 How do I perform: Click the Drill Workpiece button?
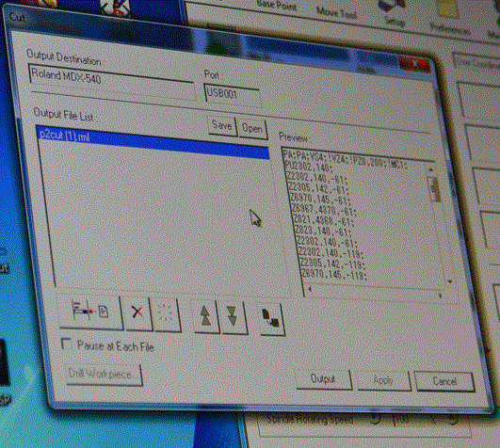click(104, 374)
